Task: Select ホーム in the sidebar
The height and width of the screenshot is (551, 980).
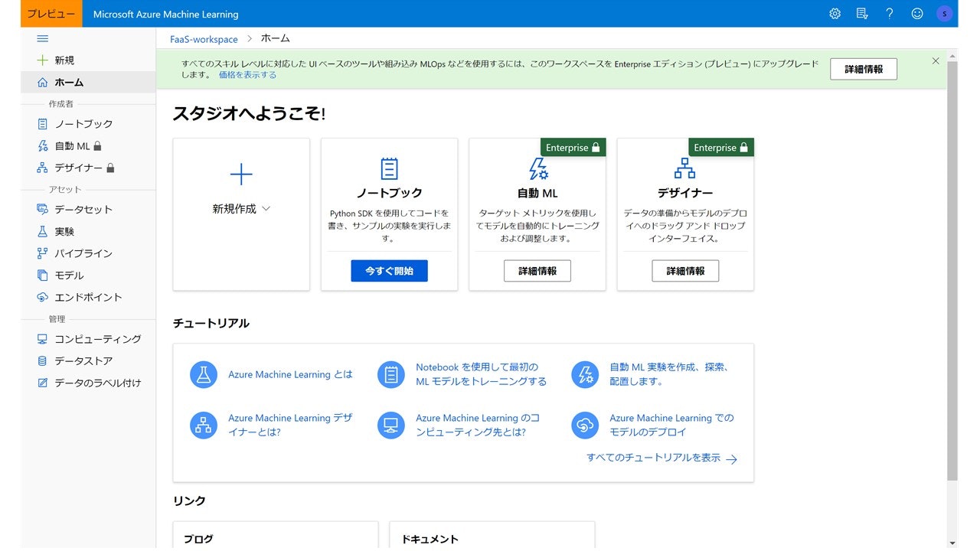Action: (88, 82)
